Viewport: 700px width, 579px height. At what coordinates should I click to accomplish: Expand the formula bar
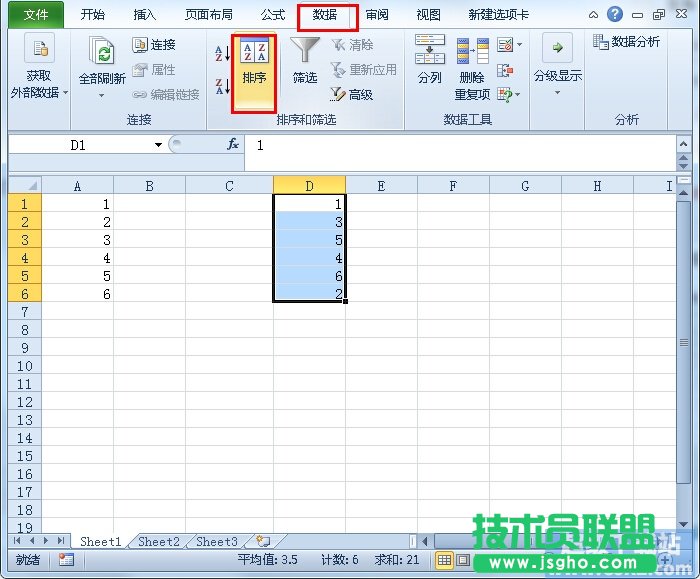click(683, 144)
